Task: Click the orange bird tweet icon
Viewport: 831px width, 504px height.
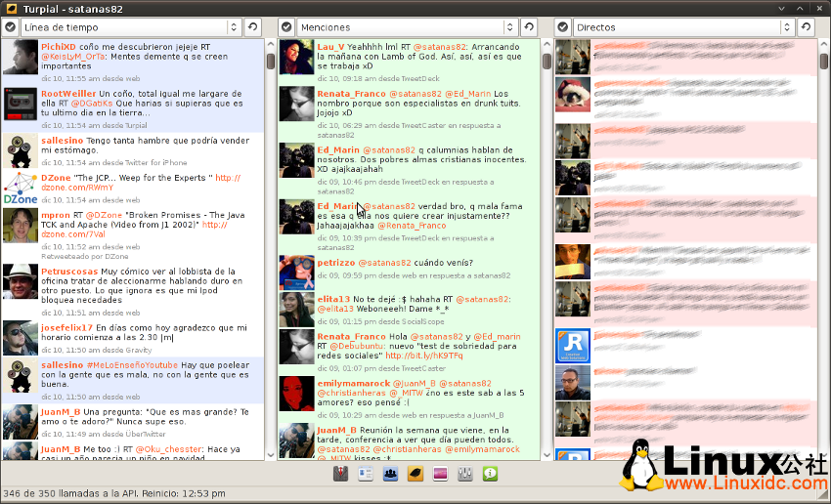Action: coord(415,474)
